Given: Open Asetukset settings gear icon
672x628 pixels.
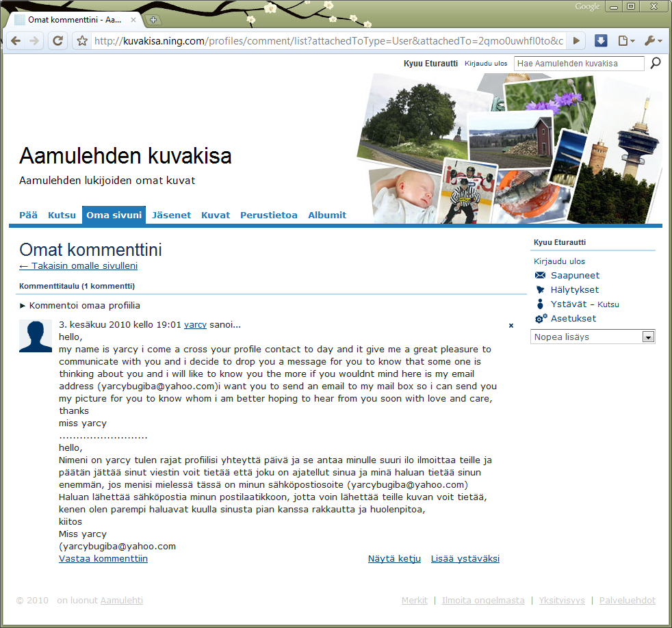Looking at the screenshot, I should (540, 319).
